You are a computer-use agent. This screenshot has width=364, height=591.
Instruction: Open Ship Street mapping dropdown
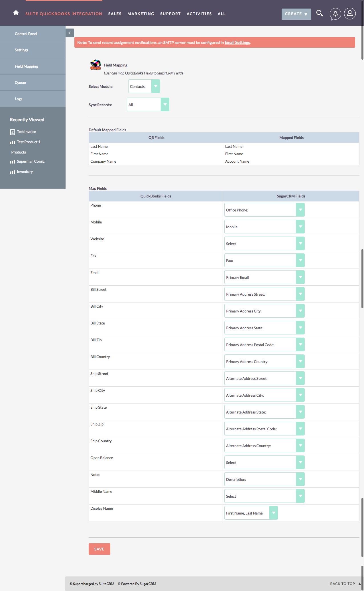click(264, 378)
